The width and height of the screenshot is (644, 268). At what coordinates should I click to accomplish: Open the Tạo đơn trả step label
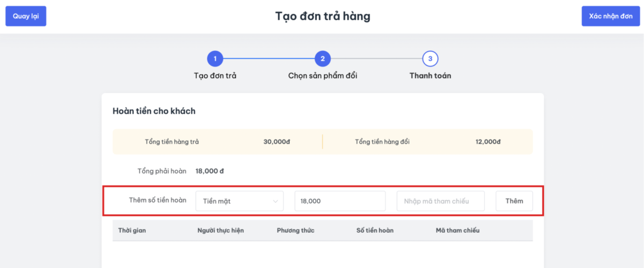coord(215,75)
